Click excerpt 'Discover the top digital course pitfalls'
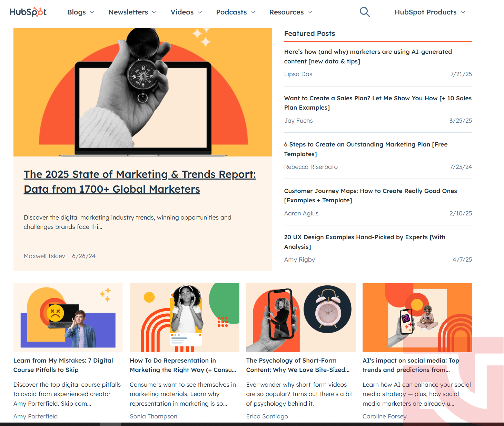Image resolution: width=504 pixels, height=426 pixels. tap(67, 394)
